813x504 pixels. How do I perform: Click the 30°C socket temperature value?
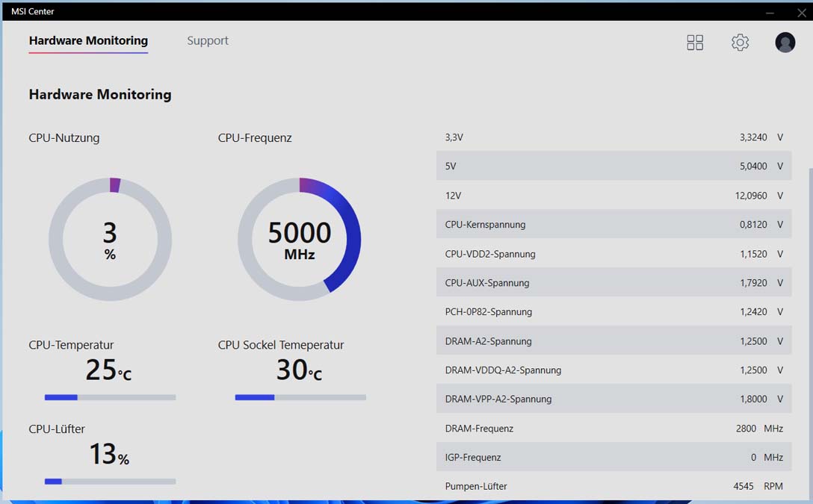pyautogui.click(x=299, y=370)
